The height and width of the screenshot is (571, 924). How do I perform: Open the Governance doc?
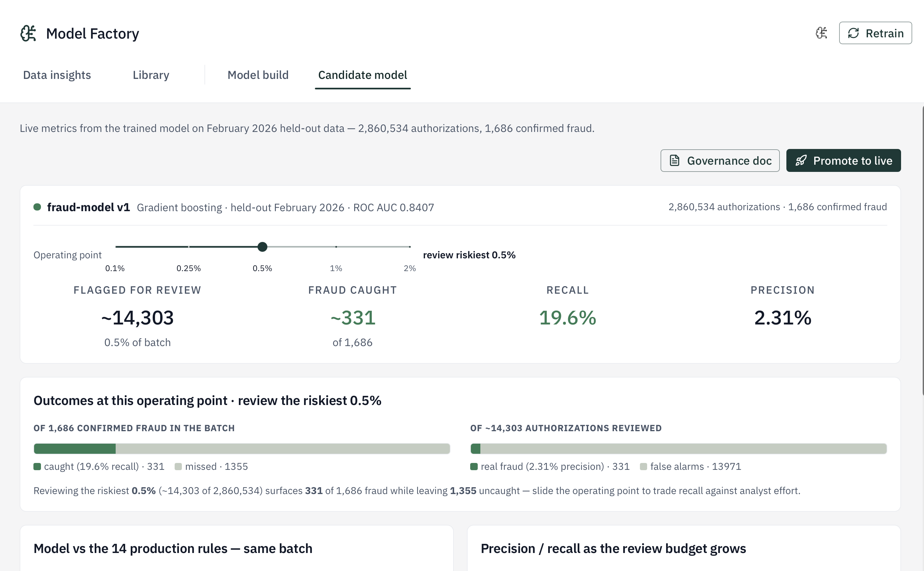pyautogui.click(x=720, y=160)
